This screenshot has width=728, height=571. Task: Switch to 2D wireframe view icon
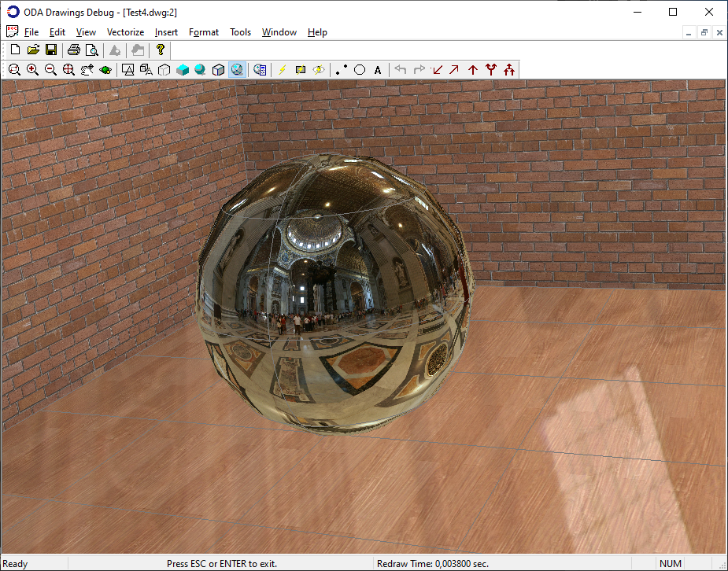127,70
